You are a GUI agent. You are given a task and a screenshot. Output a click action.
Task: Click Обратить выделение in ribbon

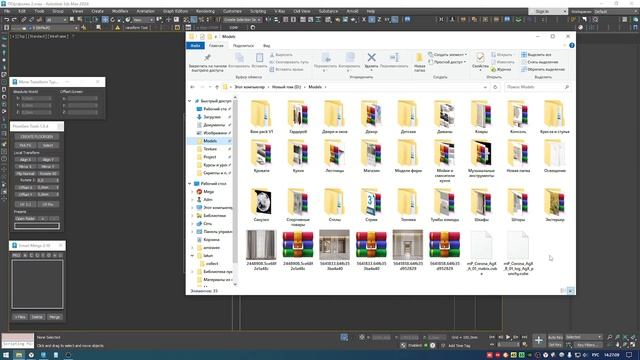[x=543, y=69]
